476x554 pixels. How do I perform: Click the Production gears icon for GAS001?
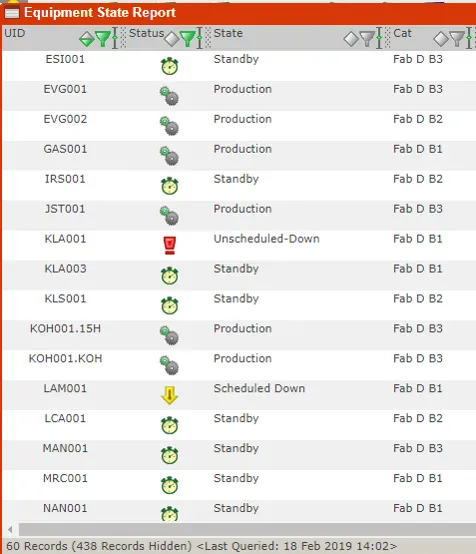(169, 156)
